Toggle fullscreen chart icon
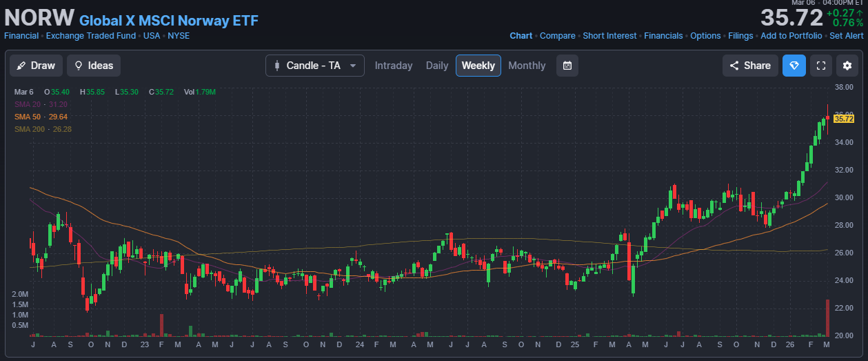Image resolution: width=868 pixels, height=361 pixels. click(820, 66)
